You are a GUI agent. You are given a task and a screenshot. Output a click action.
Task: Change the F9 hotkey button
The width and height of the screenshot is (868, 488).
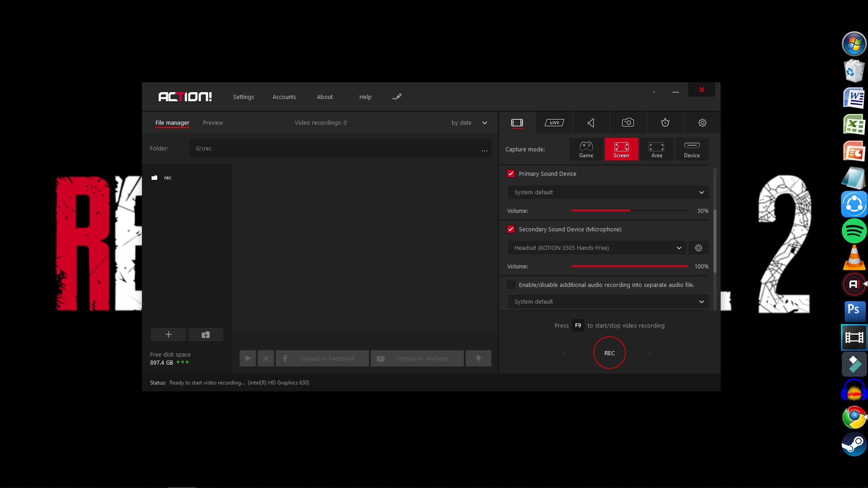pos(578,325)
